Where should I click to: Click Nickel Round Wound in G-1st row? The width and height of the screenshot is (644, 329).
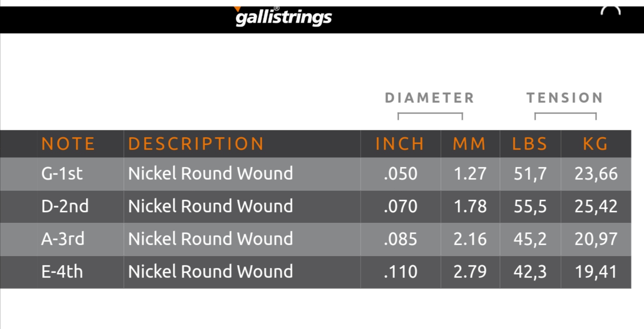pos(210,173)
